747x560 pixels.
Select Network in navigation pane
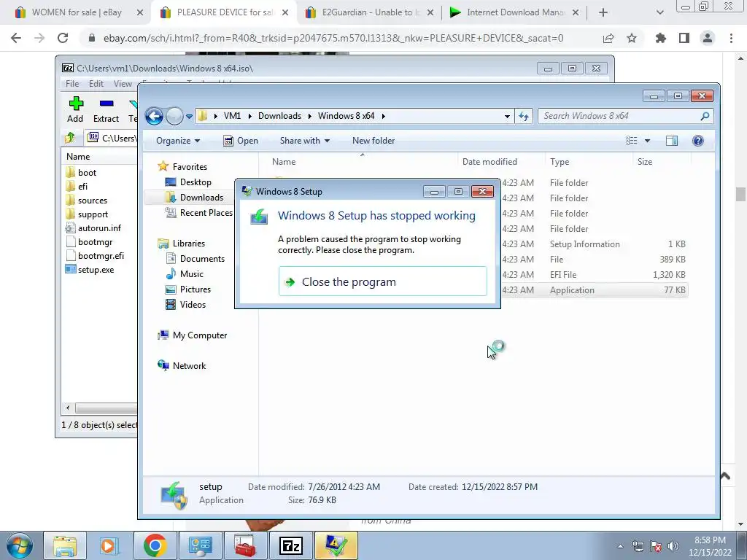(x=182, y=366)
